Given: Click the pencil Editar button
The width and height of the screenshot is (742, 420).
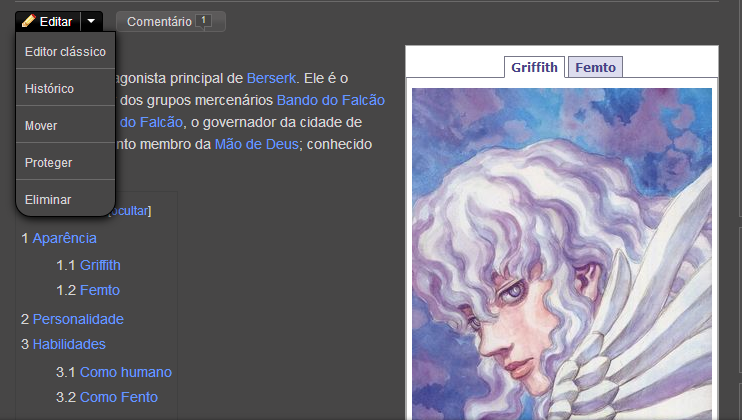Looking at the screenshot, I should pos(48,21).
